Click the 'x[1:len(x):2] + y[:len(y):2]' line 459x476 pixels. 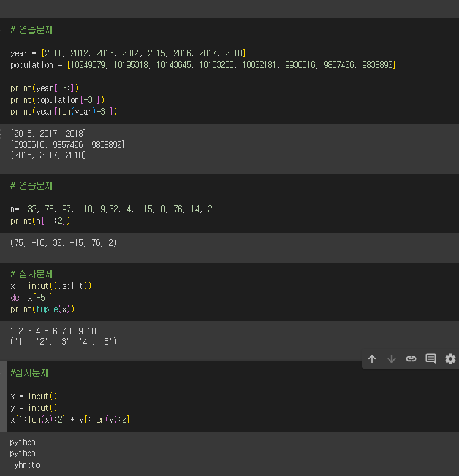point(70,420)
